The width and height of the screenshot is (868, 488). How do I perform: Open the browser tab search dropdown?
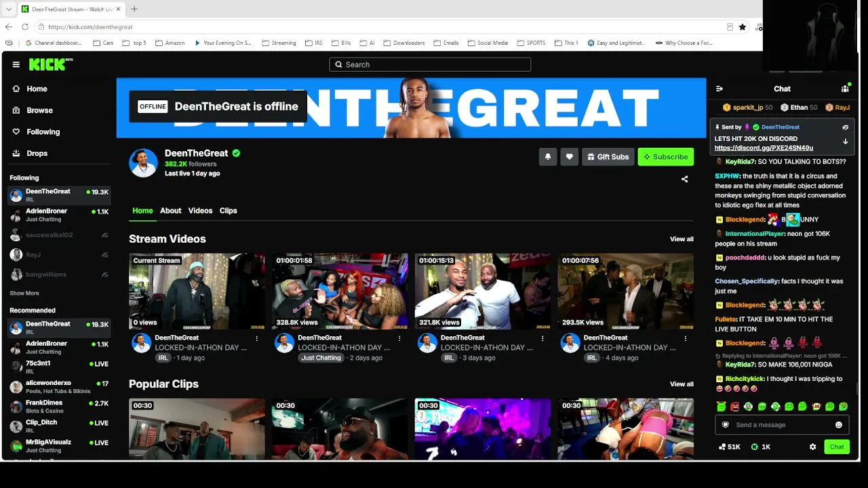pyautogui.click(x=9, y=9)
